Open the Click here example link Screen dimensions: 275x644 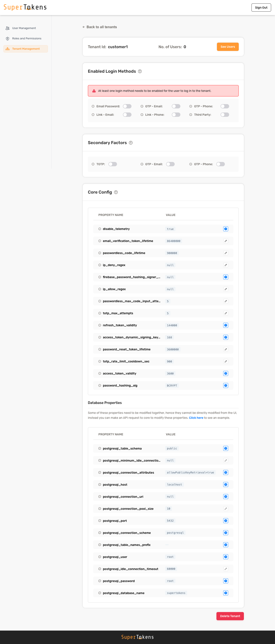[196, 418]
